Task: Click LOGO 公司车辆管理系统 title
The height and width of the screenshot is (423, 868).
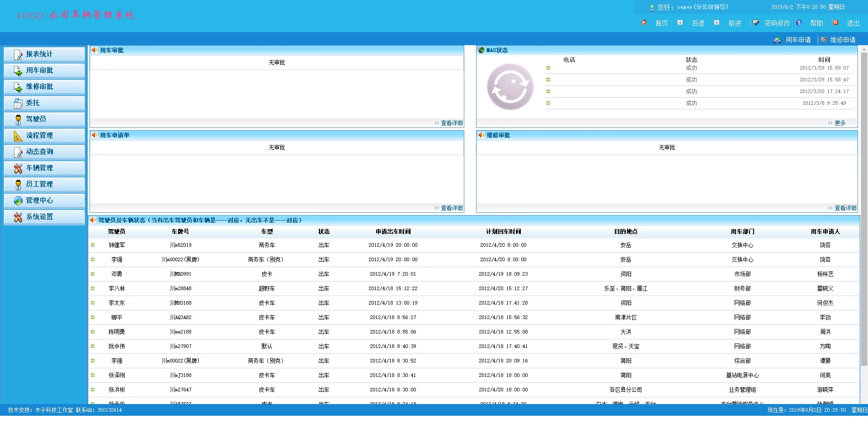Action: tap(76, 15)
